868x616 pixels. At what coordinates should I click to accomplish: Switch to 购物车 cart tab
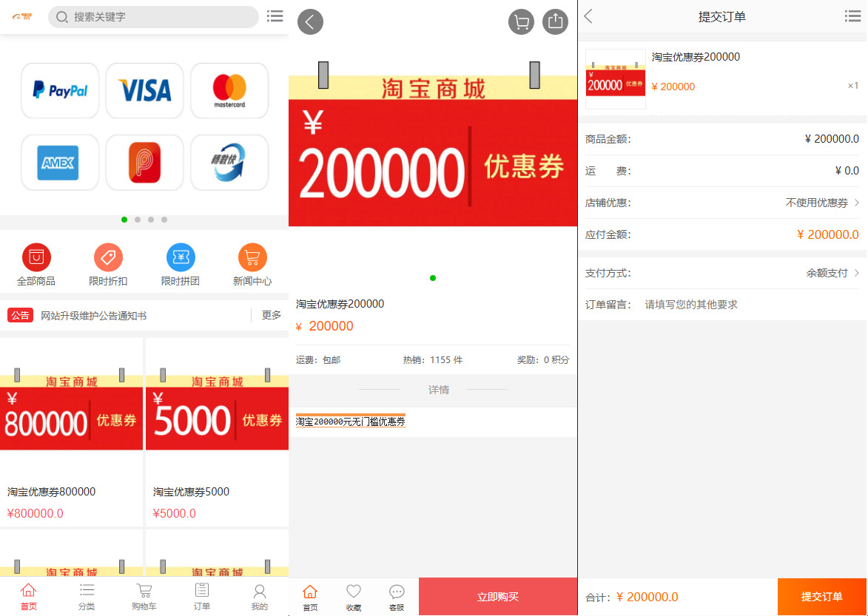coord(144,598)
